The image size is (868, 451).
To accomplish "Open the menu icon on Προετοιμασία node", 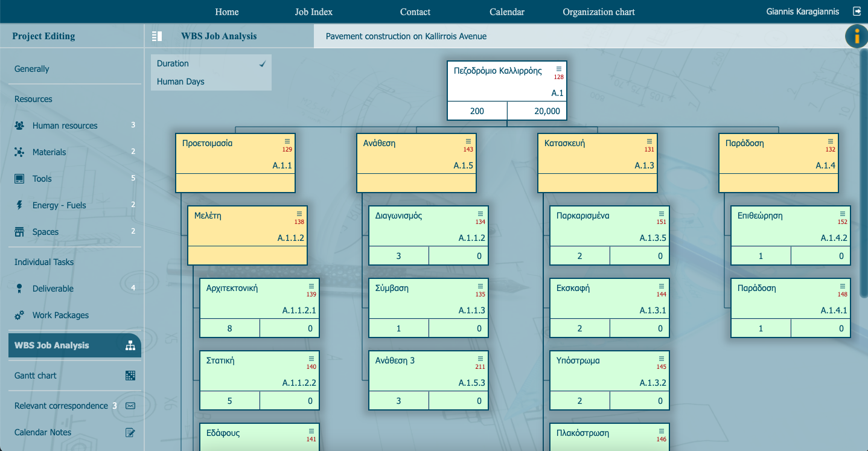I will pos(287,141).
